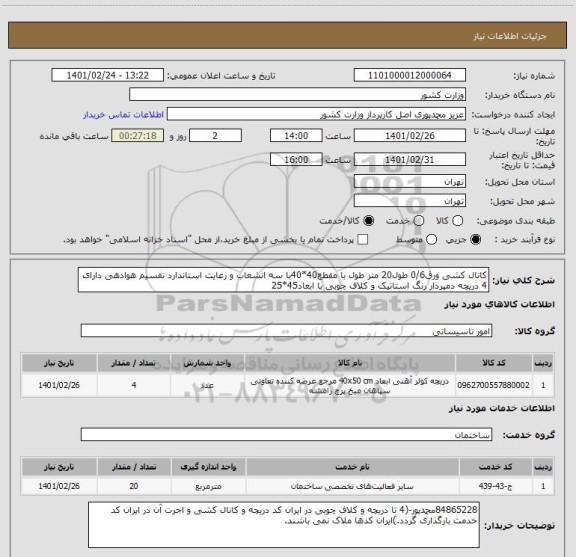Choose the جزیی purchase process option
576x557 pixels.
[476, 240]
